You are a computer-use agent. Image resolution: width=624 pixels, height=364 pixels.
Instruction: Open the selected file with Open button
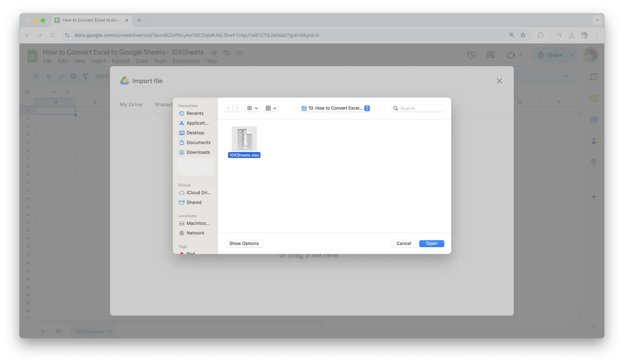431,243
